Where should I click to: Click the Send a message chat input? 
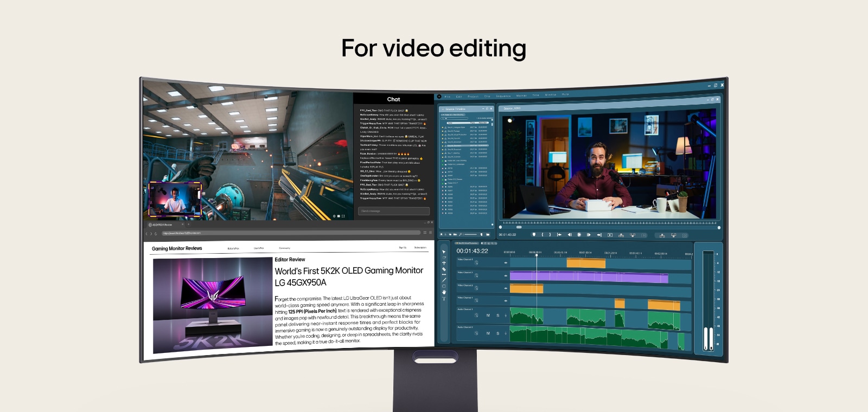[x=393, y=211]
